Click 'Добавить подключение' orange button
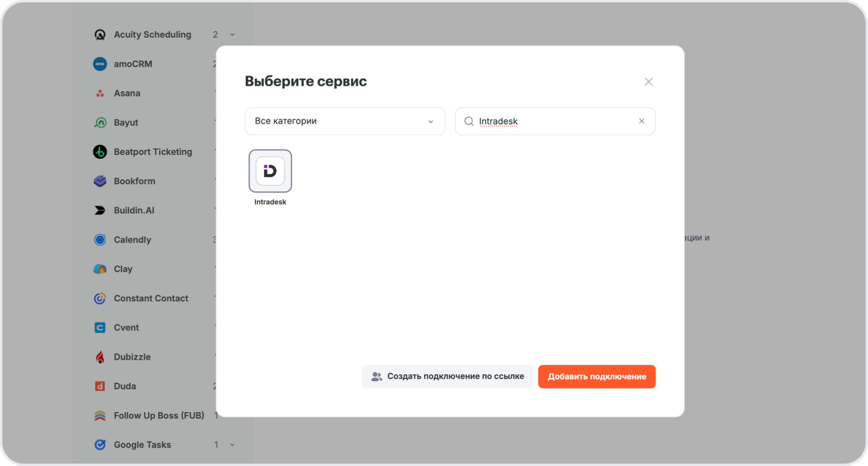The width and height of the screenshot is (868, 466). tap(597, 376)
